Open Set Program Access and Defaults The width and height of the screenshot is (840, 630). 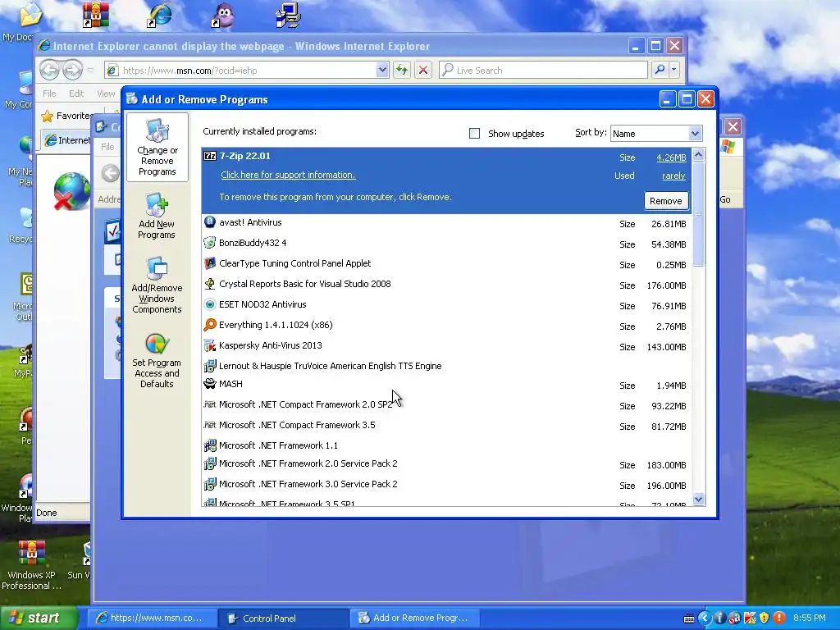pos(157,360)
